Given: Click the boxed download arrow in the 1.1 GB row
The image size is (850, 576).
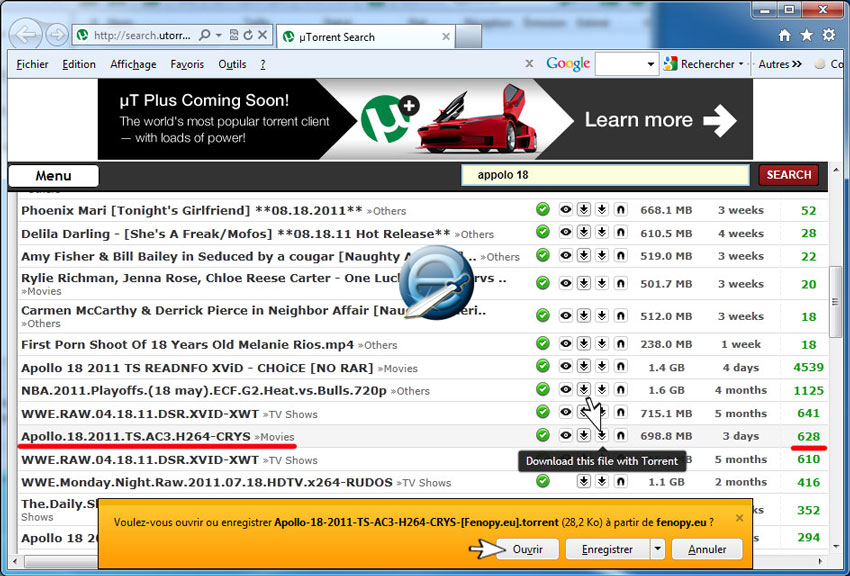Looking at the screenshot, I should 583,481.
